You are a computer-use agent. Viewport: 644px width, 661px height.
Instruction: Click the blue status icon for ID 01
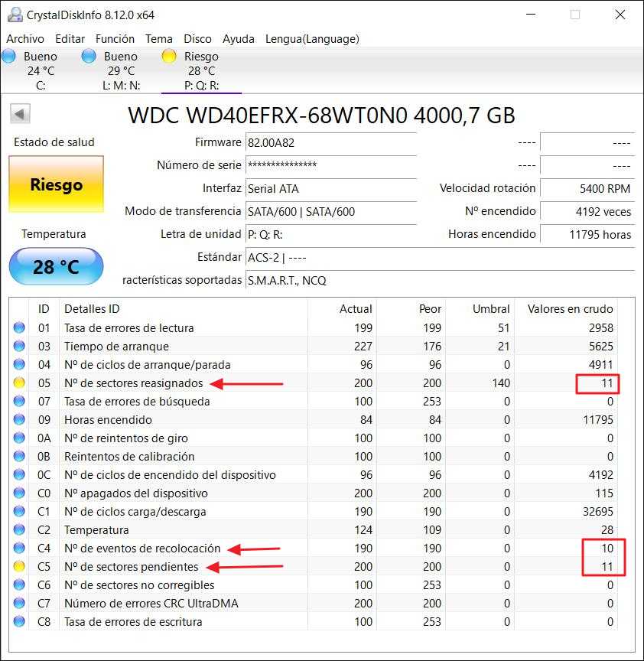(x=19, y=327)
